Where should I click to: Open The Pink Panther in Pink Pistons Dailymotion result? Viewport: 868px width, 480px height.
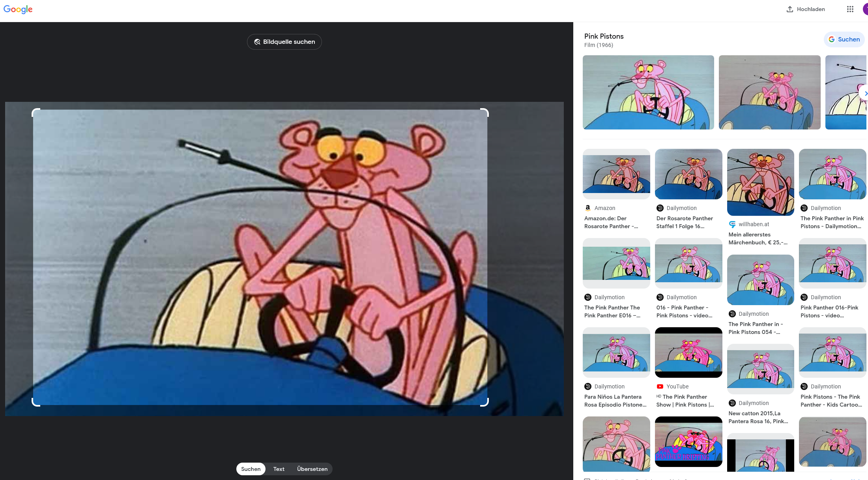(832, 222)
